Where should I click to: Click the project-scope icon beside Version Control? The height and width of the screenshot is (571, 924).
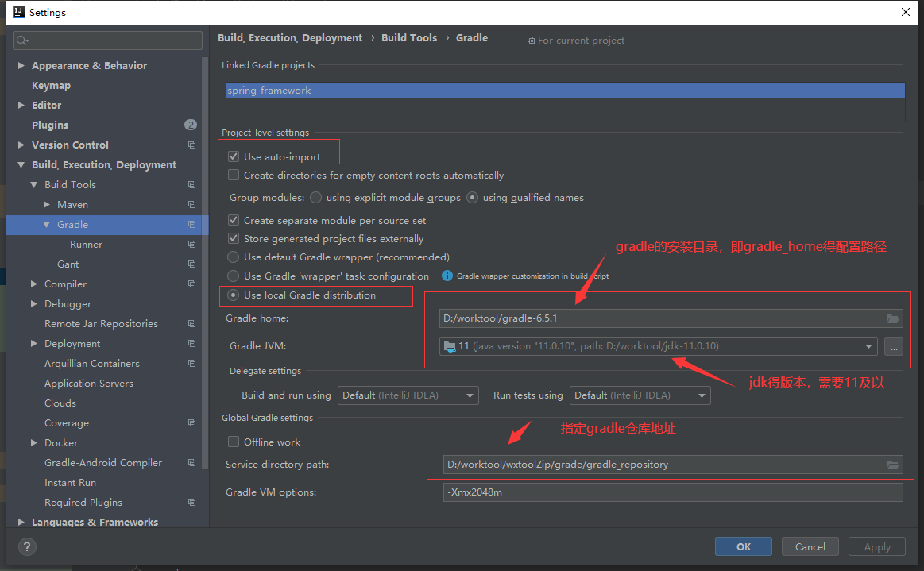click(191, 145)
